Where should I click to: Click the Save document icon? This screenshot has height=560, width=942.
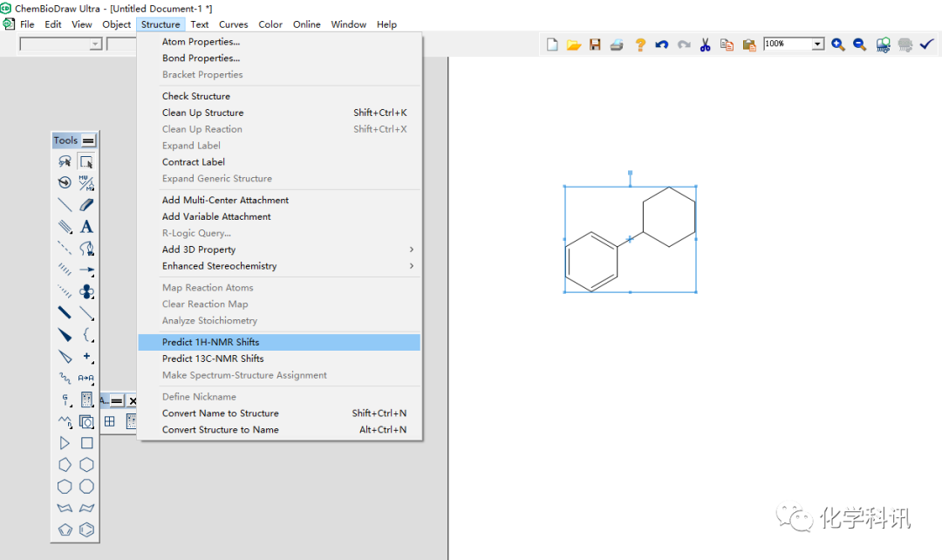coord(595,44)
